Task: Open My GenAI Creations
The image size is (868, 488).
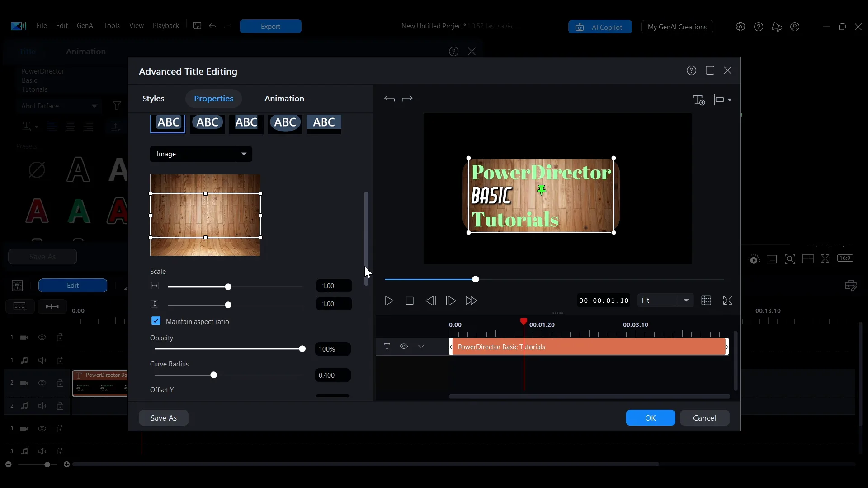Action: pyautogui.click(x=677, y=27)
